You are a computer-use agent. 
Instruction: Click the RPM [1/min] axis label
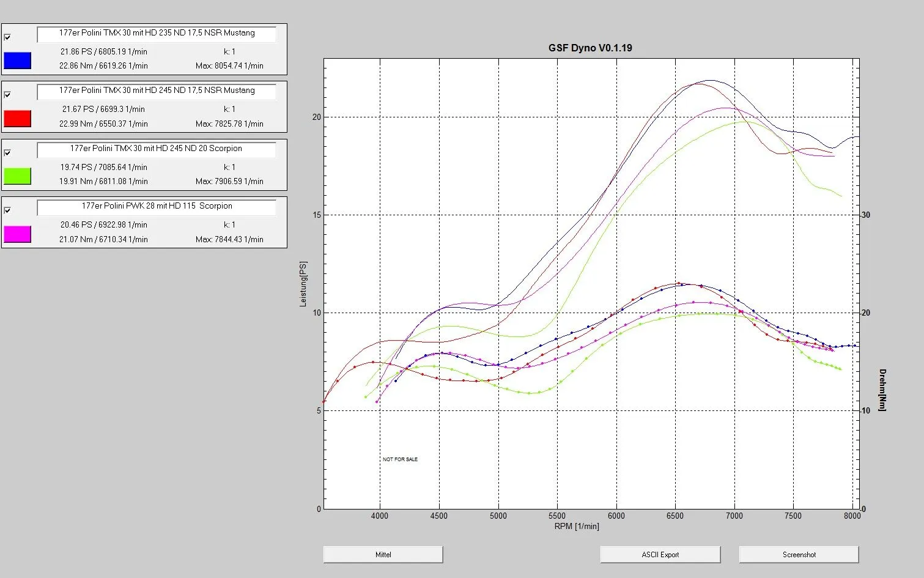click(576, 526)
